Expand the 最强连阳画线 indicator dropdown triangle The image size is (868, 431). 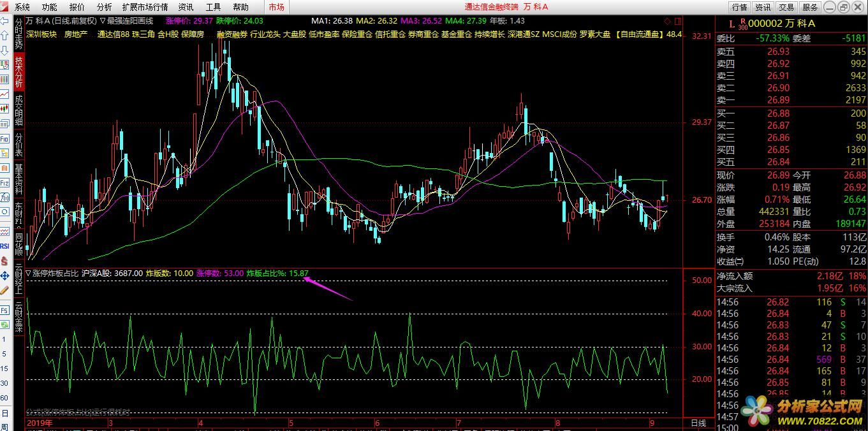click(103, 21)
